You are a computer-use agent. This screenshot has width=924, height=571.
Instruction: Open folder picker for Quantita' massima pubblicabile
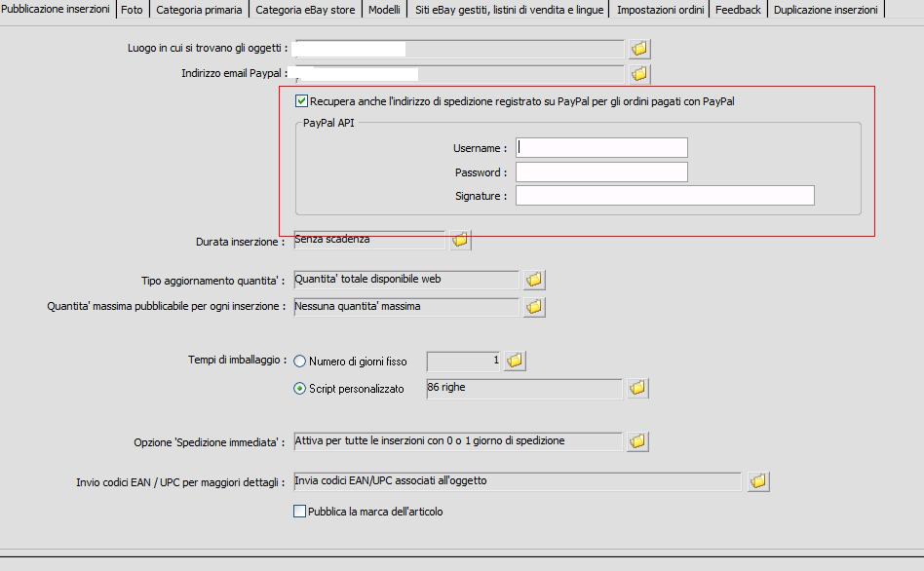tap(534, 306)
